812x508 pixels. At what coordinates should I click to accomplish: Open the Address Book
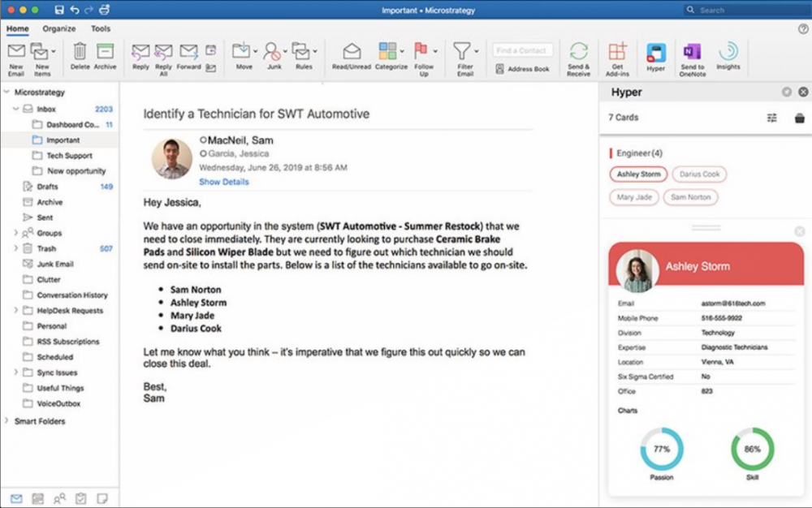click(x=522, y=69)
